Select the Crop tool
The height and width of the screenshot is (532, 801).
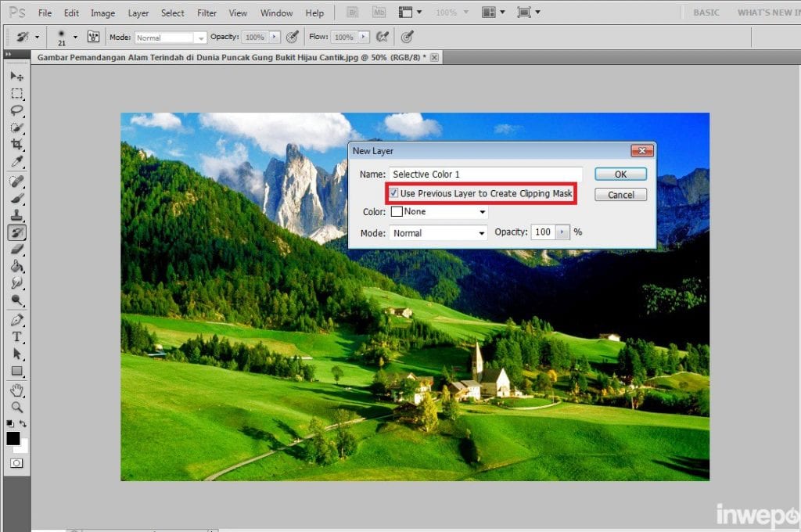coord(17,145)
